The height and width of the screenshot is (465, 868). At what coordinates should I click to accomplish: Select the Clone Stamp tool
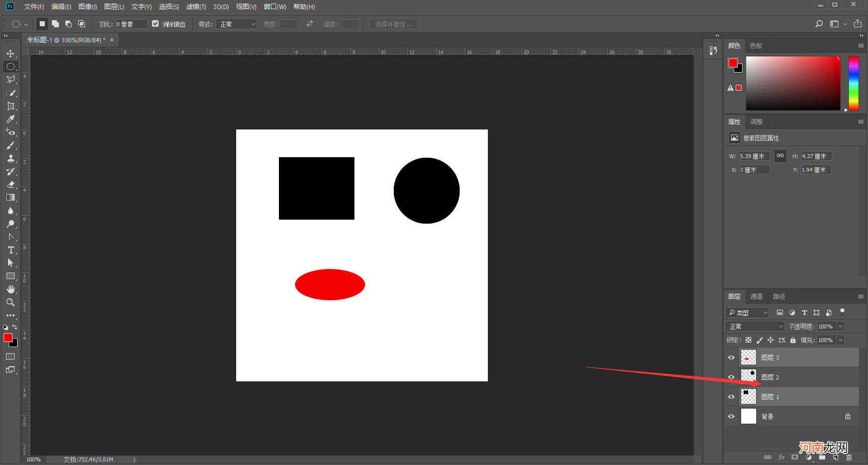pos(11,158)
